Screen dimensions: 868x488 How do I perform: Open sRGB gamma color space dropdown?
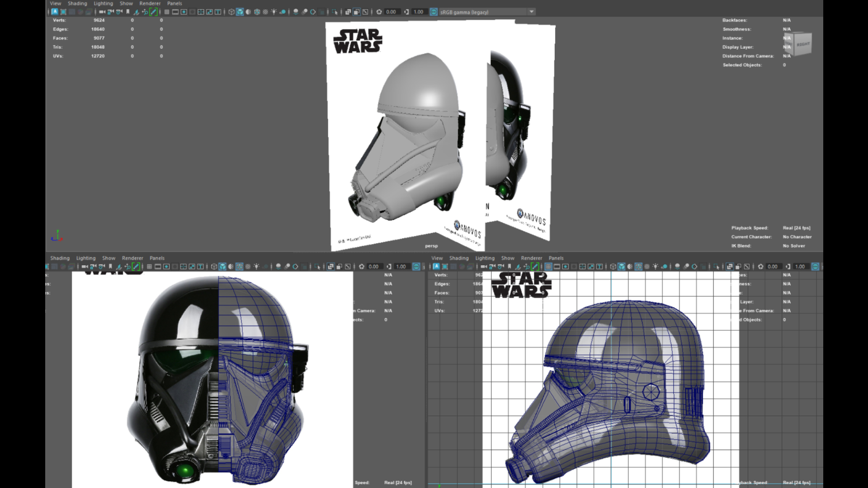click(532, 12)
